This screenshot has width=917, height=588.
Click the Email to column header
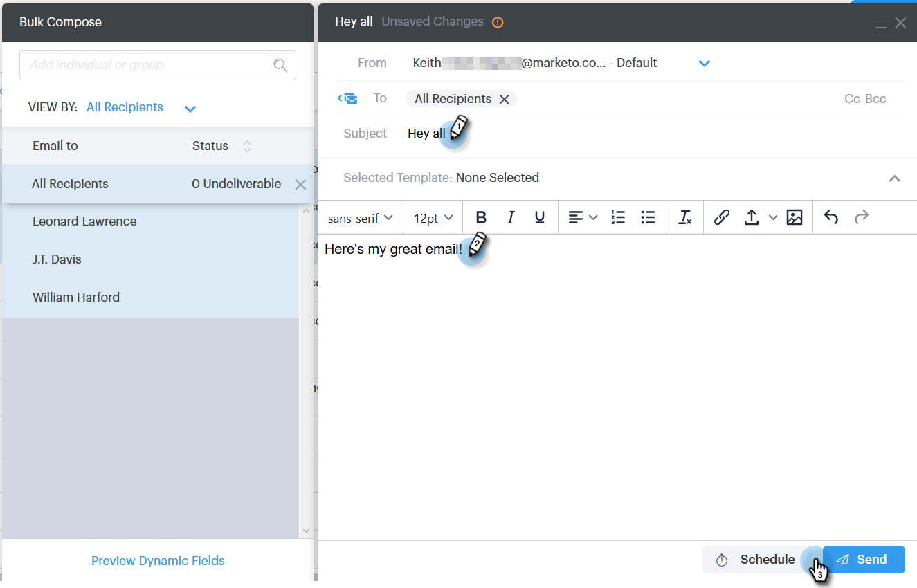coord(55,146)
